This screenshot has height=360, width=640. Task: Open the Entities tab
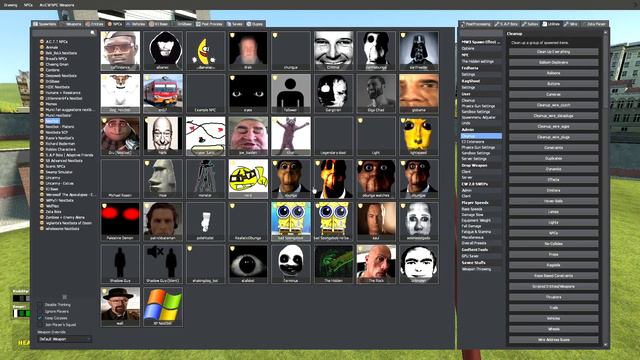point(95,24)
